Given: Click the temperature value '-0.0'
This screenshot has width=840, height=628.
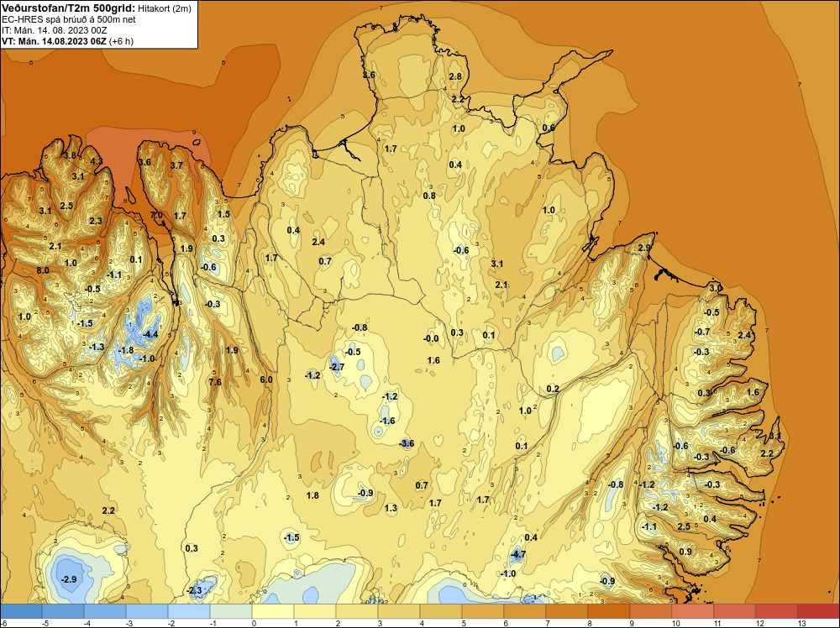Looking at the screenshot, I should pos(431,338).
